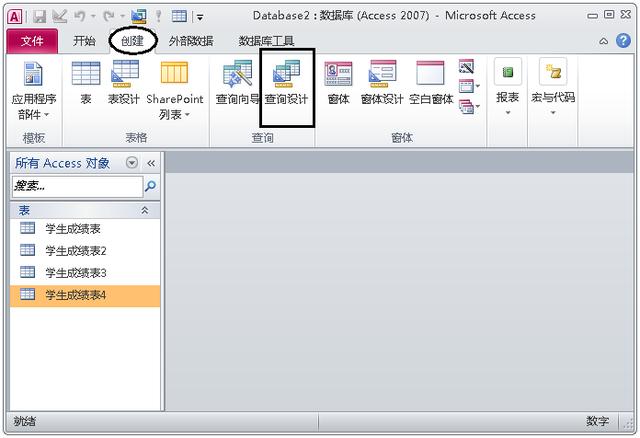The height and width of the screenshot is (438, 640).
Task: Open the 宏与代码 (Macros & Code) group
Action: (x=553, y=88)
